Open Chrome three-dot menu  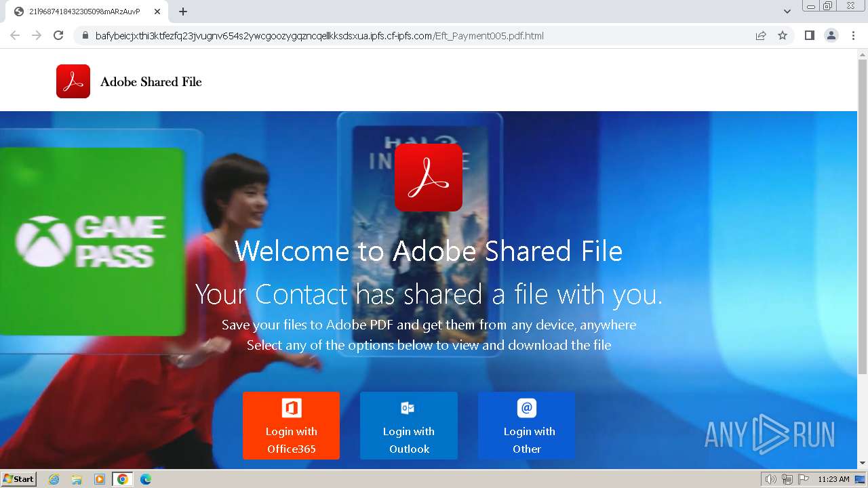tap(853, 35)
